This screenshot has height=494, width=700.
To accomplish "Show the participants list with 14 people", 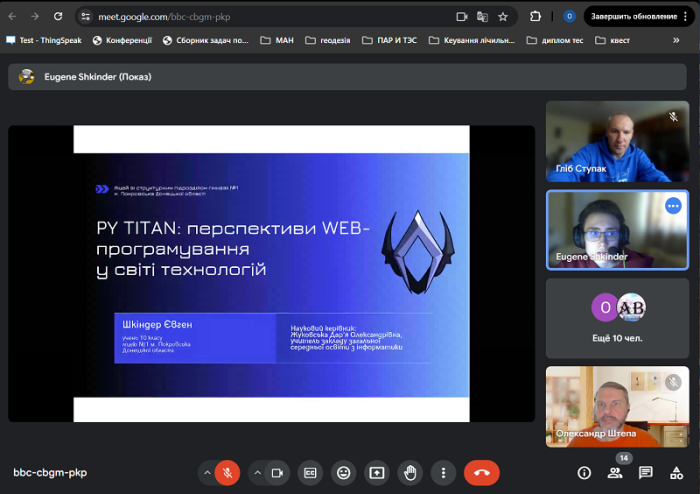I will click(615, 472).
